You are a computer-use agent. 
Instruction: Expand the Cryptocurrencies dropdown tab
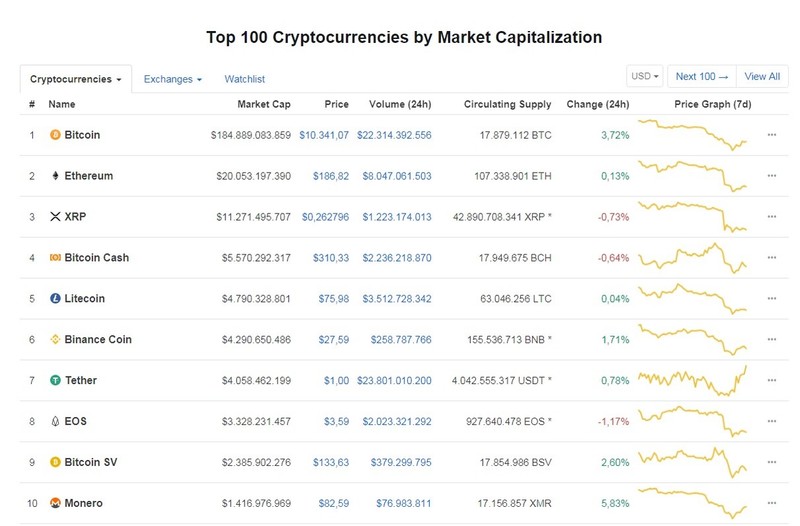(76, 79)
